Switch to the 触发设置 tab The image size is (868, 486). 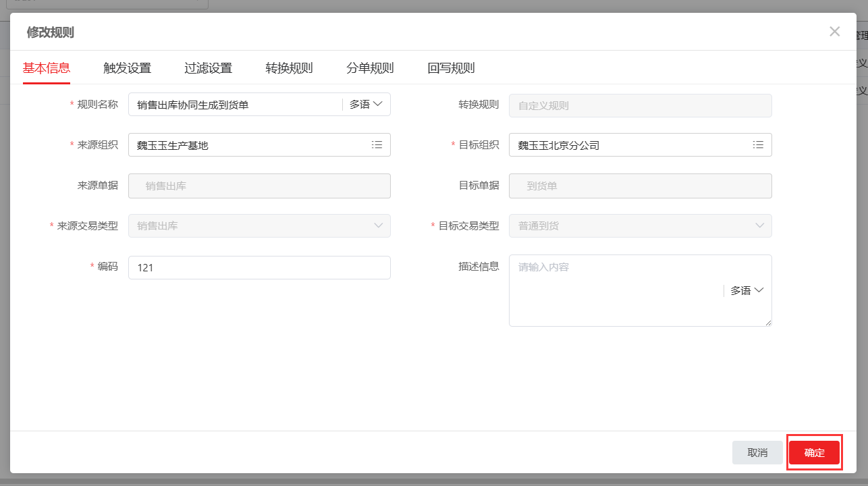coord(126,67)
